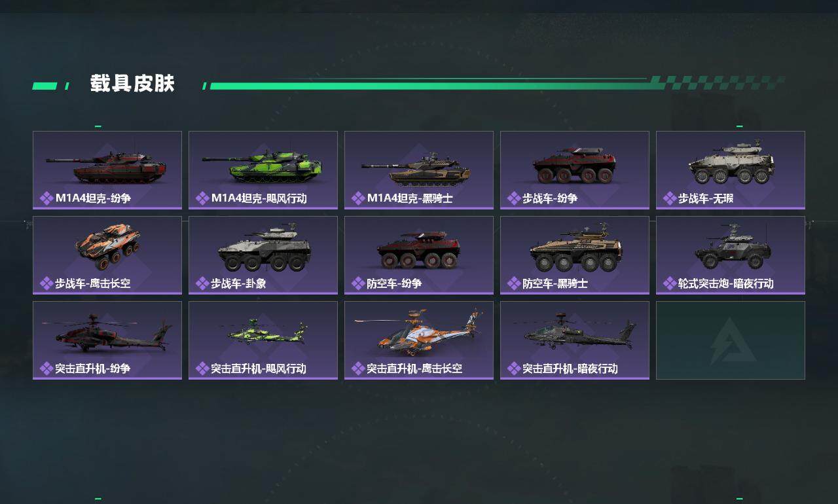Image resolution: width=838 pixels, height=504 pixels.
Task: Choose the green M1A4坦克-飓风行动 tank skin
Action: (x=263, y=170)
